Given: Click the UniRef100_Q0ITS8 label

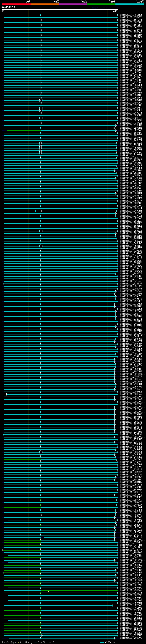Looking at the screenshot, I should coord(131,58).
